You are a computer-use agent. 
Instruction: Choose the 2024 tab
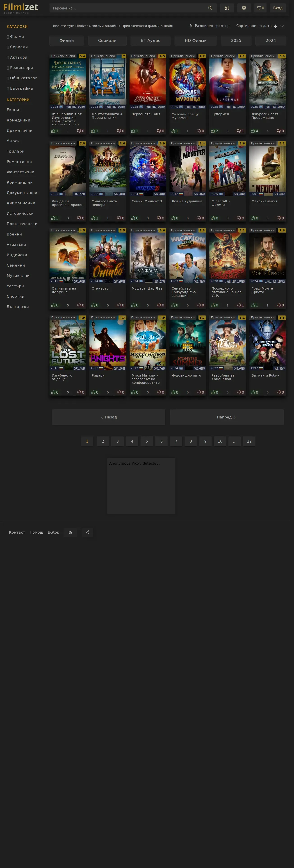pyautogui.click(x=271, y=40)
